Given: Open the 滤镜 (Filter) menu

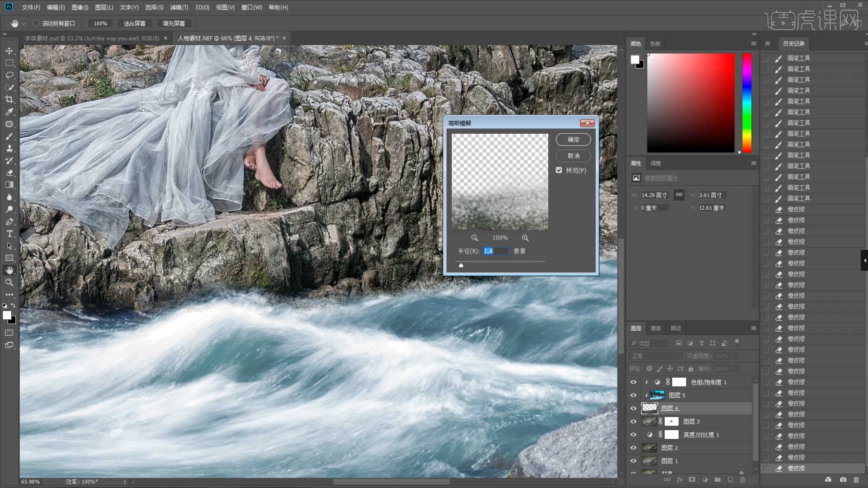Looking at the screenshot, I should pyautogui.click(x=179, y=7).
